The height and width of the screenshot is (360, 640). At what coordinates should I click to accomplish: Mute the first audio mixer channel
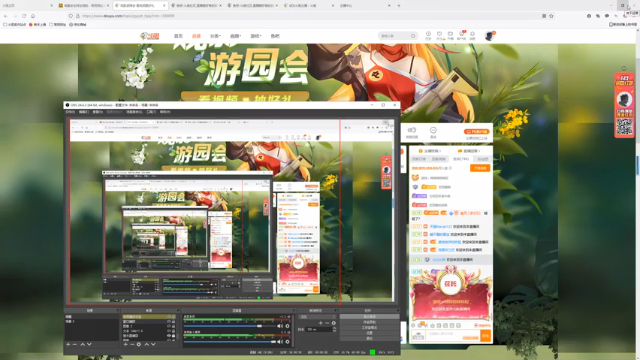280,326
